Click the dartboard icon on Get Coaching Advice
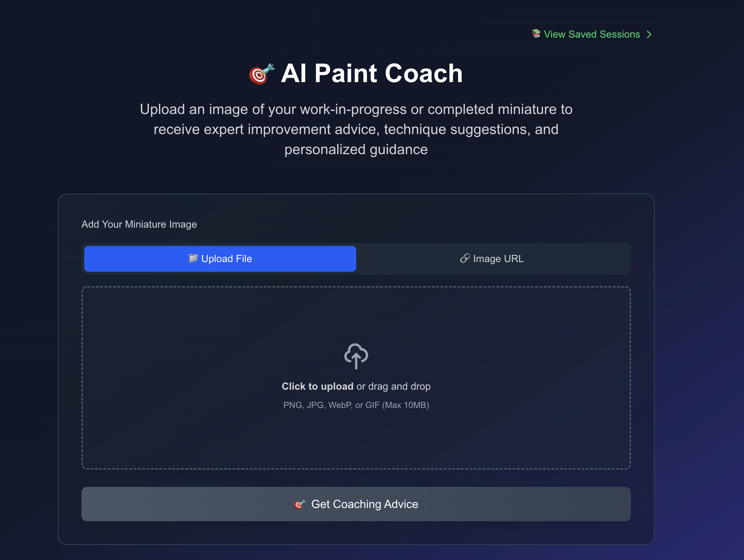Viewport: 744px width, 560px height. click(x=300, y=504)
